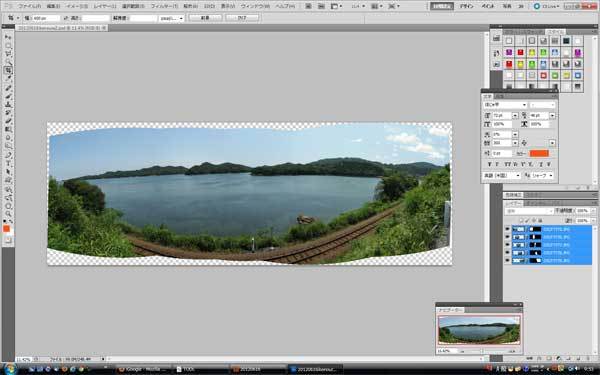Click the panorama thumbnail in Navigator panel

[x=479, y=330]
